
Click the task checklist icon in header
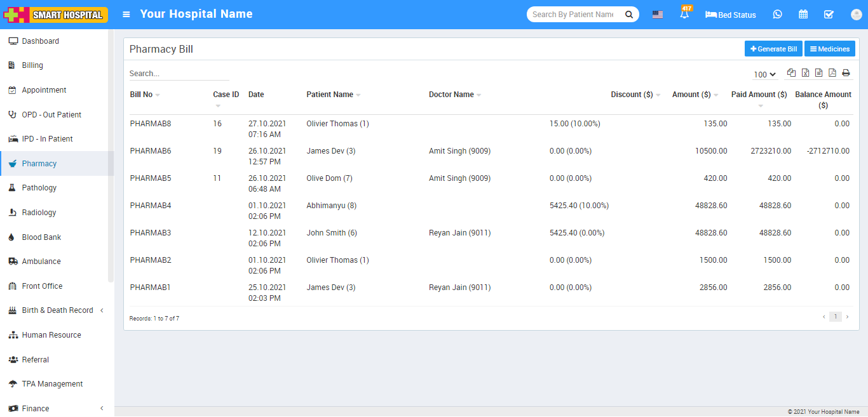(x=829, y=15)
